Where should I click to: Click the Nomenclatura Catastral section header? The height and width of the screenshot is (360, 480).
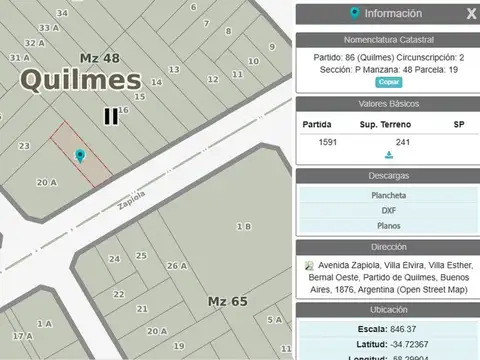(x=389, y=40)
